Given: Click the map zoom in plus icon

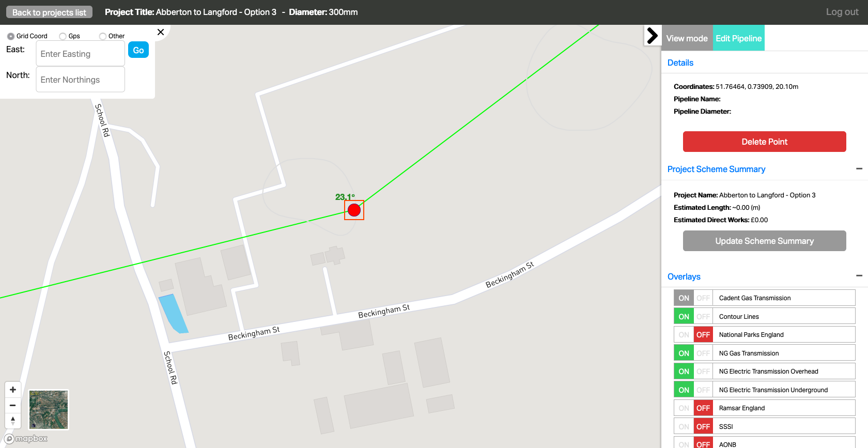Looking at the screenshot, I should coord(13,390).
